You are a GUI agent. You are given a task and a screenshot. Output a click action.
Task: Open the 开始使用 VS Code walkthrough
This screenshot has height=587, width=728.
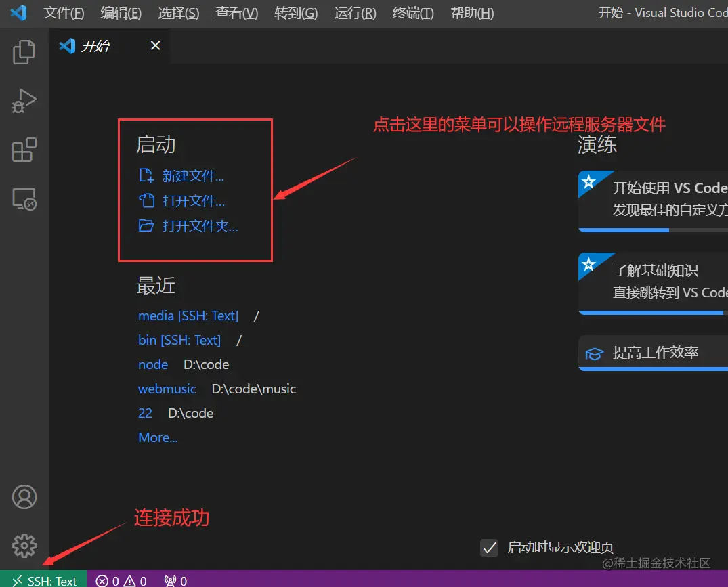click(x=654, y=200)
